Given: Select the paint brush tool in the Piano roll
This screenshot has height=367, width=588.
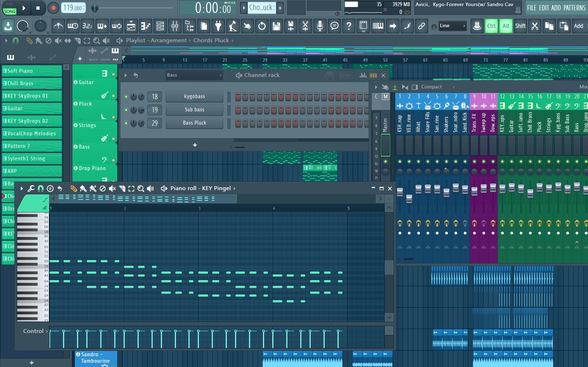Looking at the screenshot, I should pyautogui.click(x=83, y=189).
